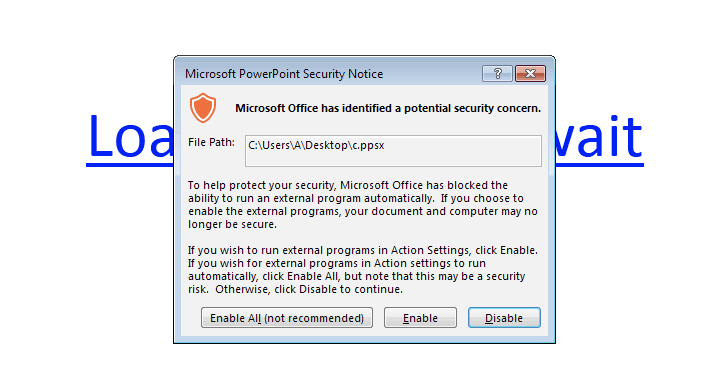Click the empty space below the file path text

pyautogui.click(x=393, y=159)
